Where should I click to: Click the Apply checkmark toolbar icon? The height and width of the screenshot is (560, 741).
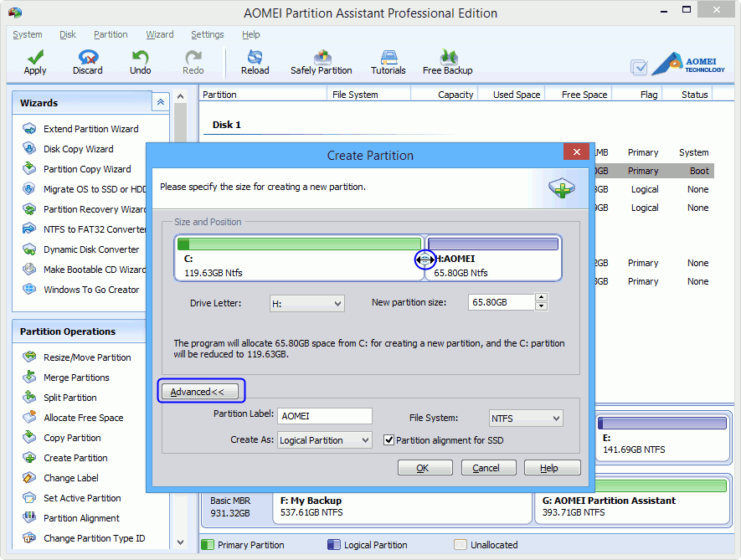pos(35,57)
